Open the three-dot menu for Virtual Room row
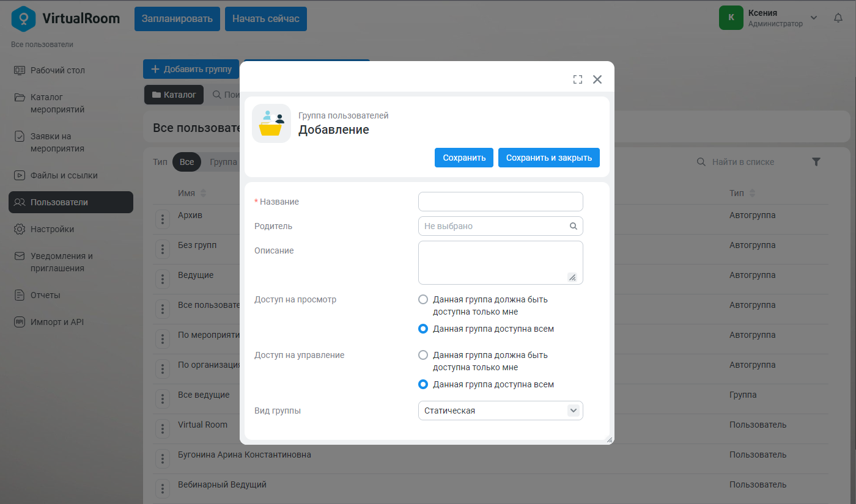 (x=163, y=429)
